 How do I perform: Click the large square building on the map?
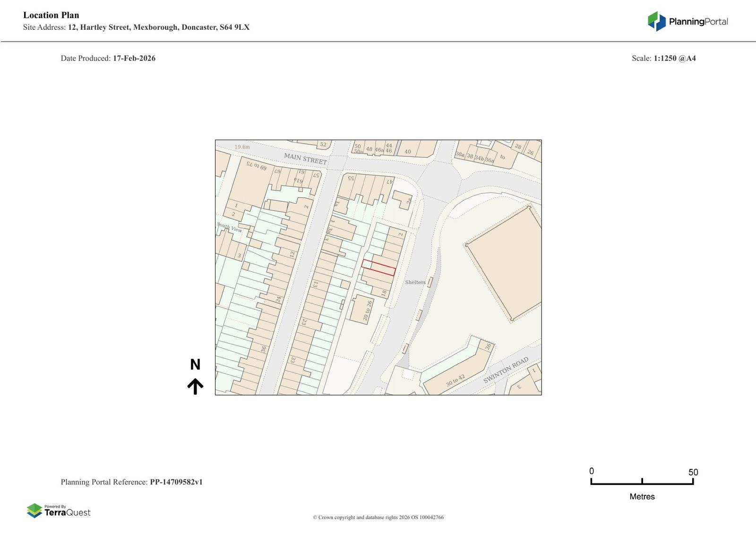[505, 264]
